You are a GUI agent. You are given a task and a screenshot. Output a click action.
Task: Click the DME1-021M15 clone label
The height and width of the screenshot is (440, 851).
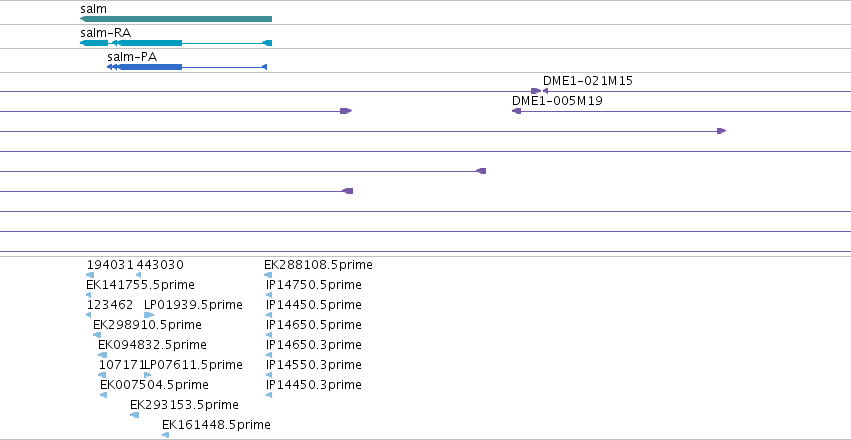click(x=588, y=81)
